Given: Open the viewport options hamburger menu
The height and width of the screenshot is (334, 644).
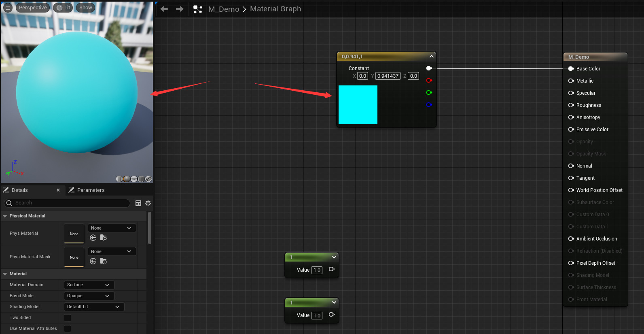Looking at the screenshot, I should pos(8,8).
